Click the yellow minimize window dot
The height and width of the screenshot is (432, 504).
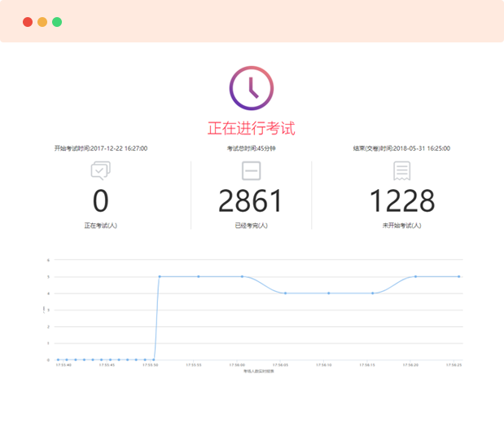coord(42,22)
